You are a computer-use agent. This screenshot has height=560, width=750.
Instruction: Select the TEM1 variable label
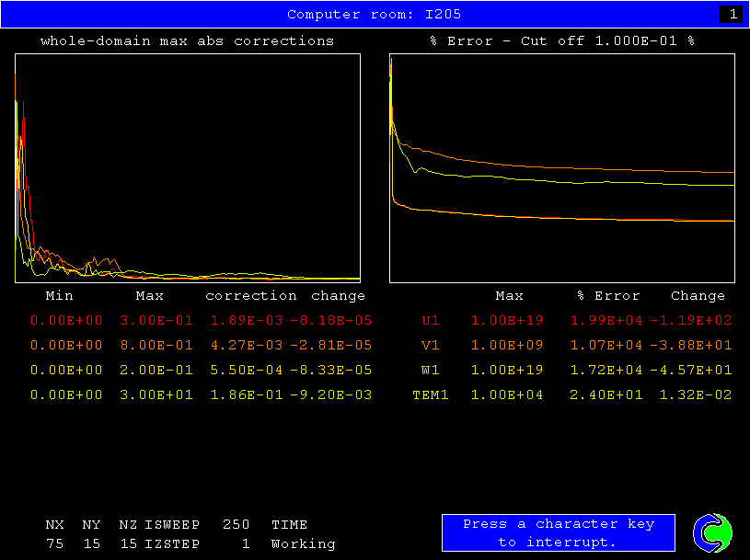[431, 394]
